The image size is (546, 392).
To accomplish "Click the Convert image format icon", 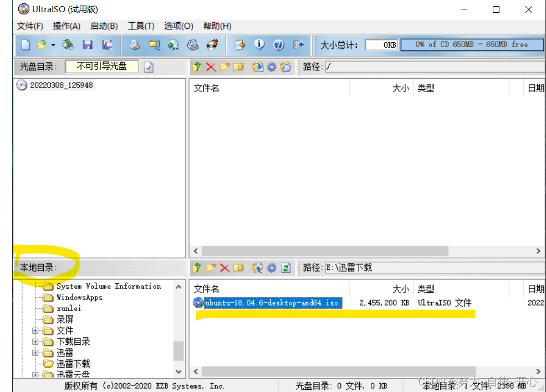I will pyautogui.click(x=173, y=45).
